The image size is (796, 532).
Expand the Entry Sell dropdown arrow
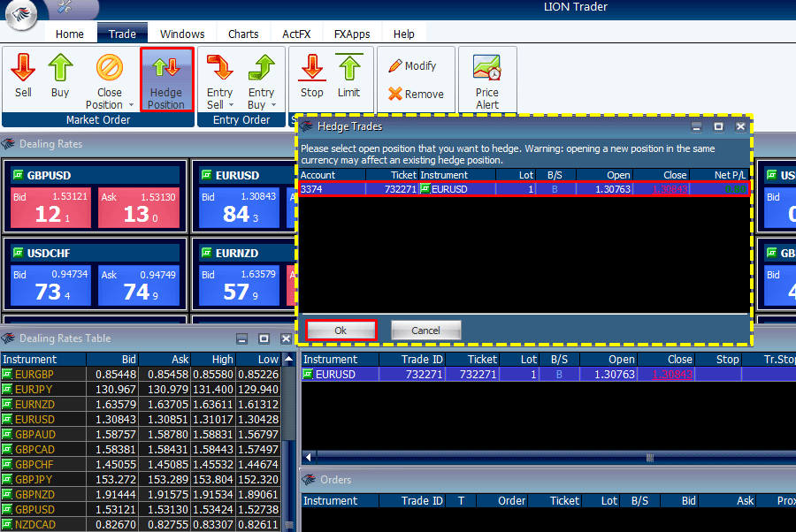(x=231, y=105)
